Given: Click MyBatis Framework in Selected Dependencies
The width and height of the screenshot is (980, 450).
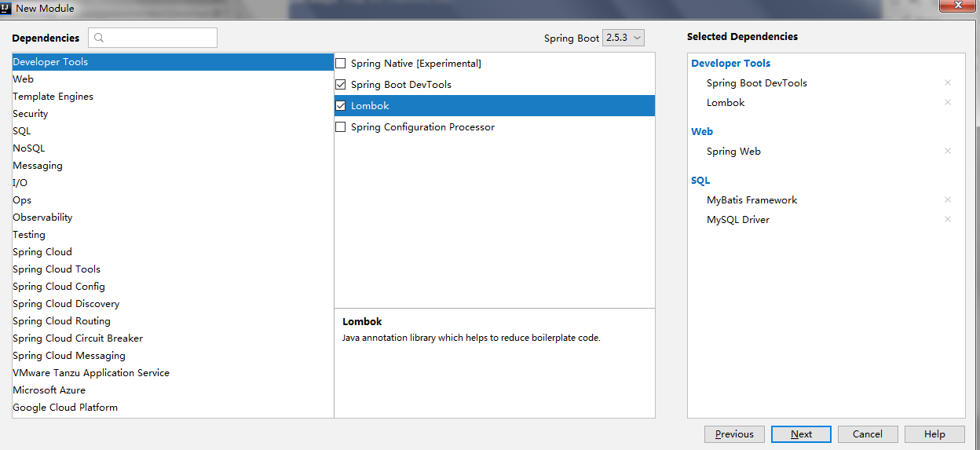Looking at the screenshot, I should [751, 199].
